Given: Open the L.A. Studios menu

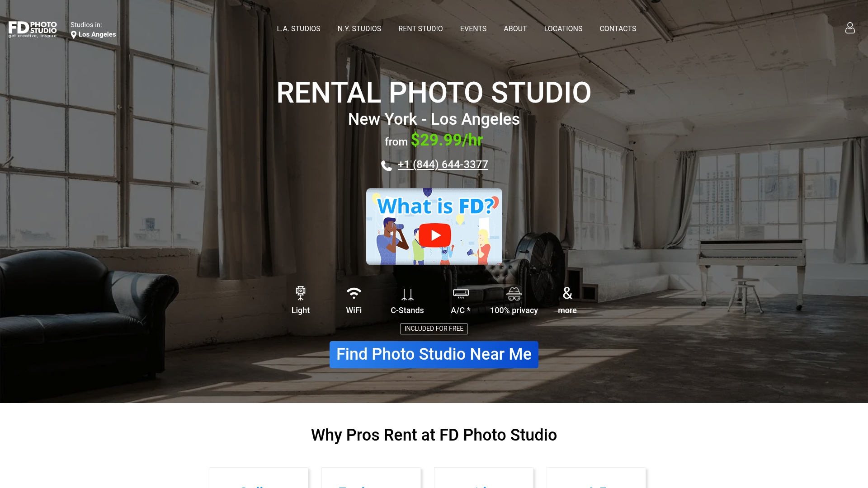Looking at the screenshot, I should (x=298, y=28).
